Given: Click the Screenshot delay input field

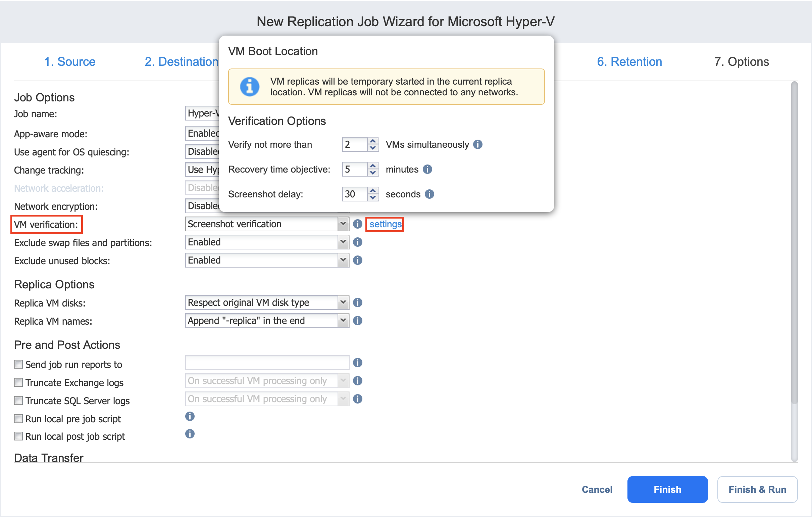Looking at the screenshot, I should click(x=355, y=194).
